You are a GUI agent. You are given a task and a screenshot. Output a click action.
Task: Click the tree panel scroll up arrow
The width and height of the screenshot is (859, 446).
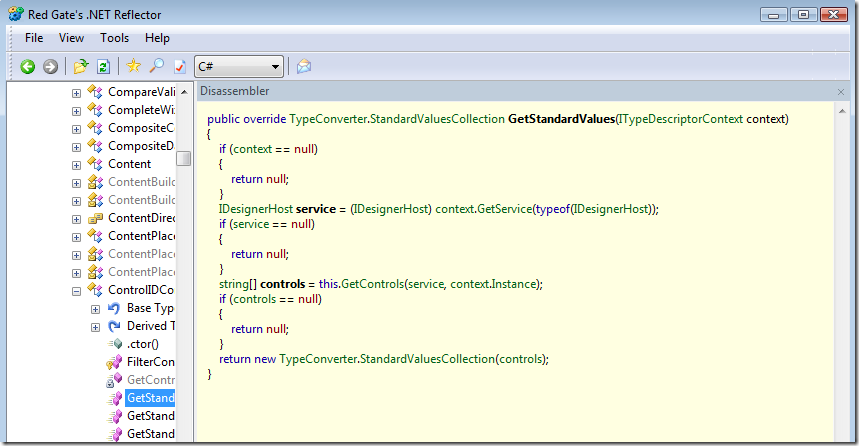coord(184,92)
